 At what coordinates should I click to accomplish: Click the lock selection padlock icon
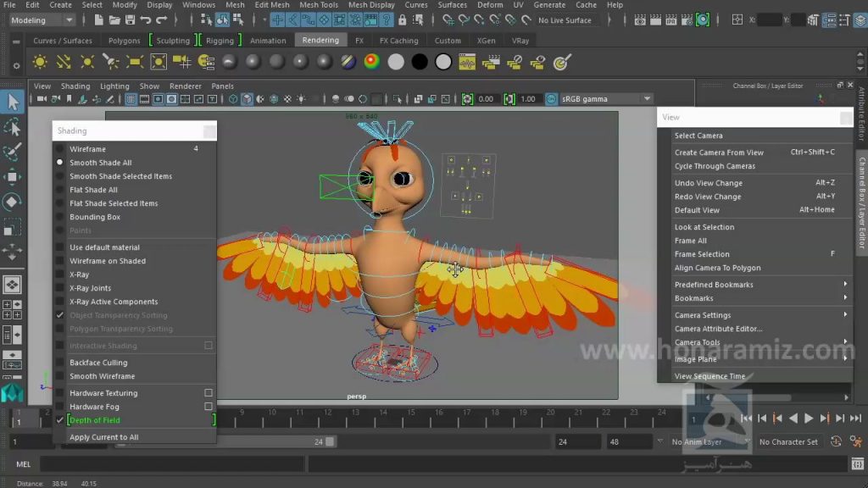coord(403,20)
